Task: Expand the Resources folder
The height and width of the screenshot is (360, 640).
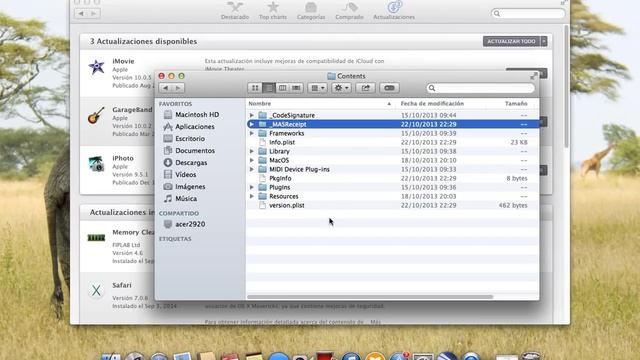Action: click(252, 196)
